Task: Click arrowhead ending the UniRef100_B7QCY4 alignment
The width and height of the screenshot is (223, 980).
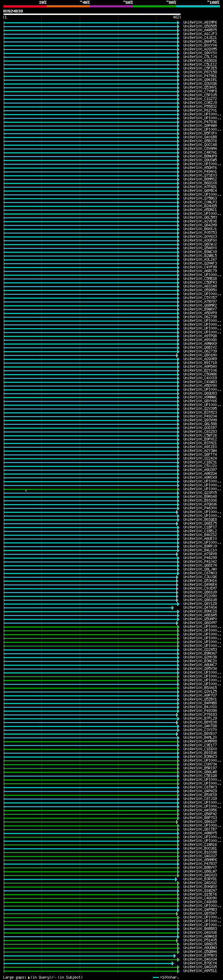Action: coord(173,963)
